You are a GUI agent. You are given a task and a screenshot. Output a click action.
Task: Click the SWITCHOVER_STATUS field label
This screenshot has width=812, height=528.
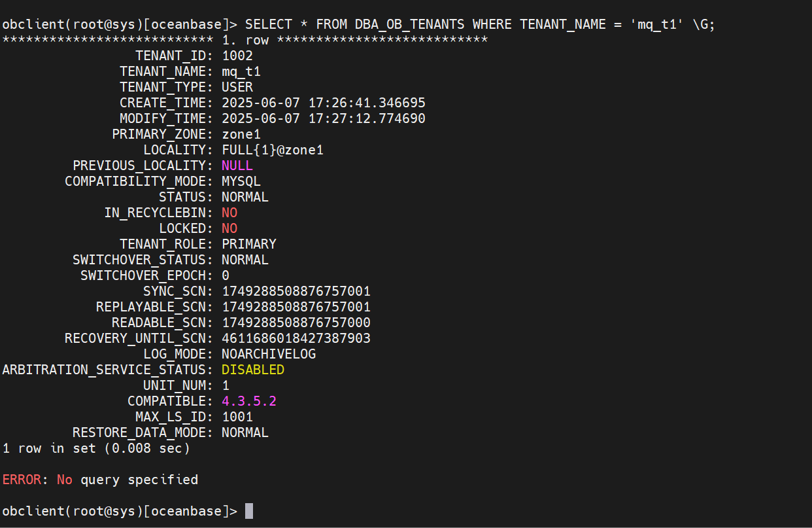point(143,260)
